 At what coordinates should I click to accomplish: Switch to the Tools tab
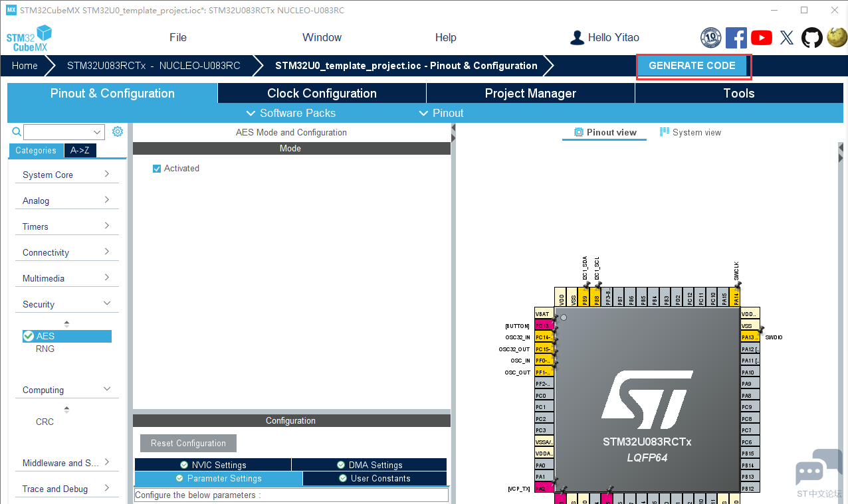click(x=739, y=93)
